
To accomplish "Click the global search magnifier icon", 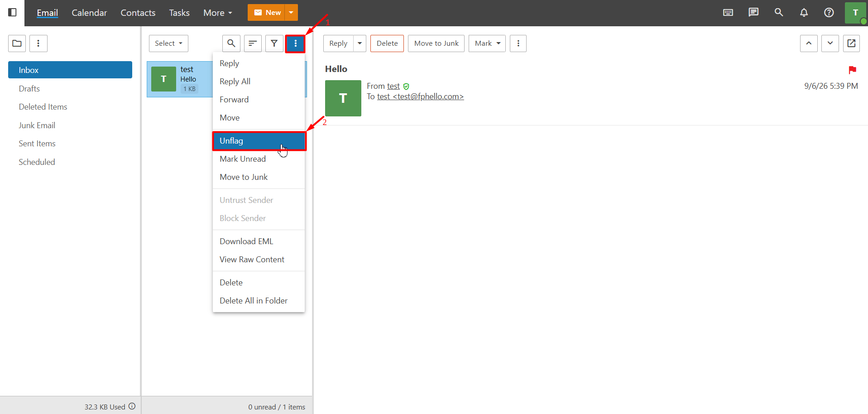I will pos(779,13).
